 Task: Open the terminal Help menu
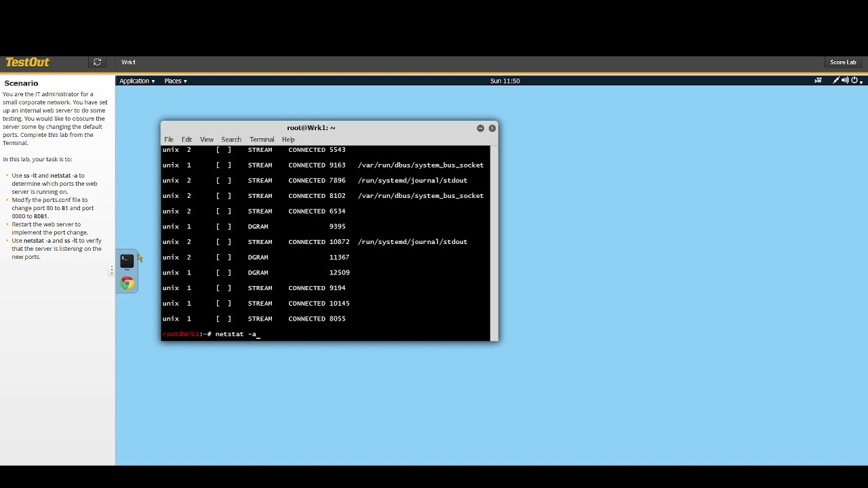click(x=288, y=140)
